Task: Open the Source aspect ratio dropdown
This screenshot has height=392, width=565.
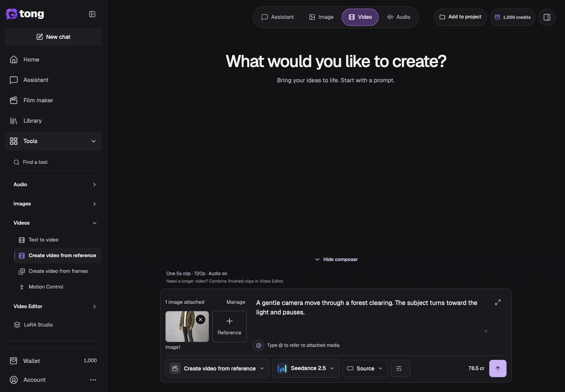Action: click(365, 368)
